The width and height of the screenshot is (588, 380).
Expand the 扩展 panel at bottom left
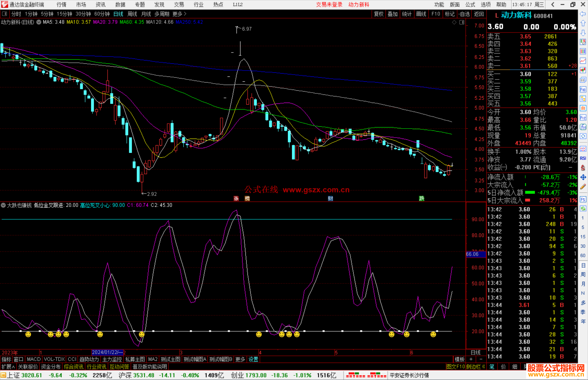8,367
